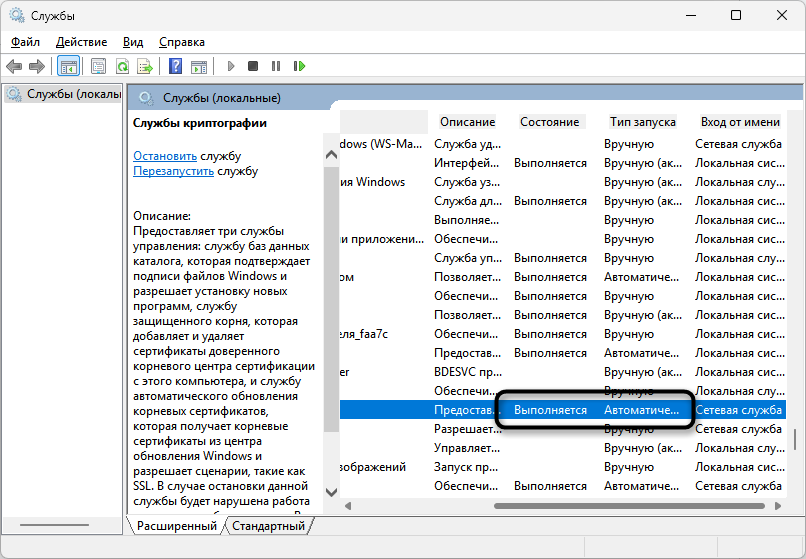The image size is (806, 559).
Task: Maximize the Службы window
Action: [x=736, y=15]
